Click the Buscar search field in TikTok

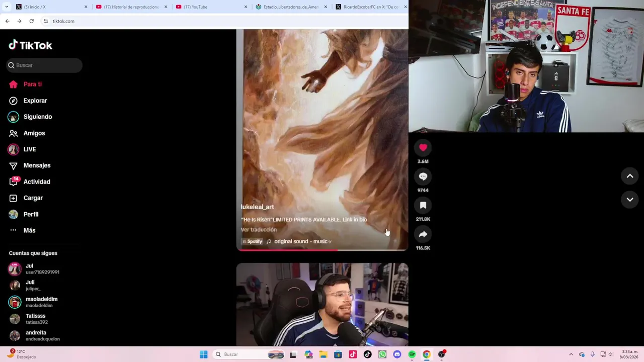[44, 65]
